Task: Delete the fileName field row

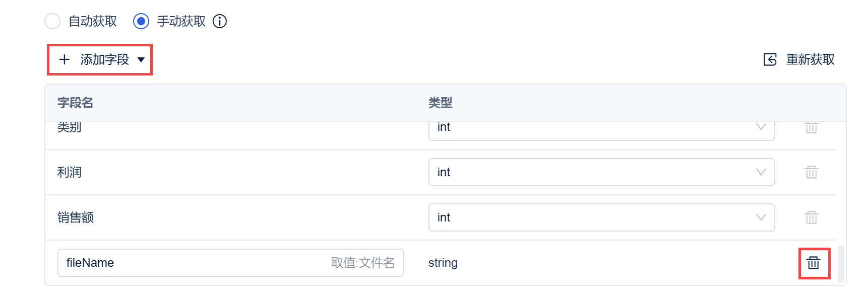Action: click(x=814, y=263)
